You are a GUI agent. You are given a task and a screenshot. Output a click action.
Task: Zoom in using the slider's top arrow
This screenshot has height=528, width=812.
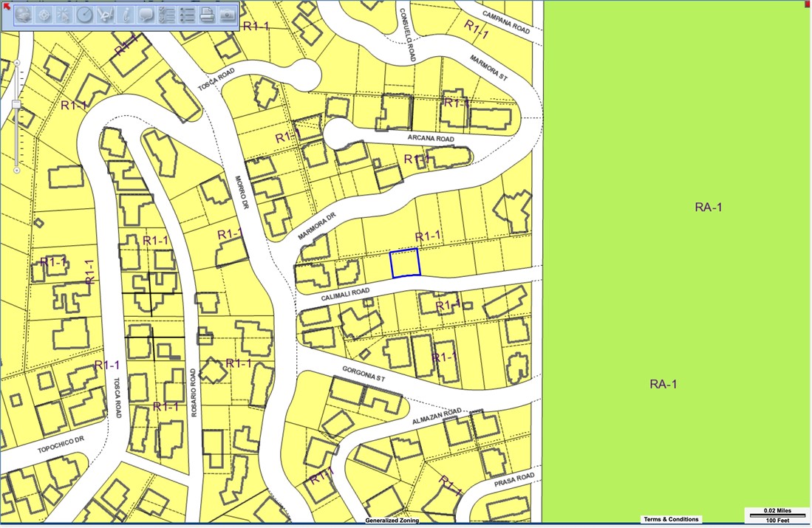click(x=16, y=64)
